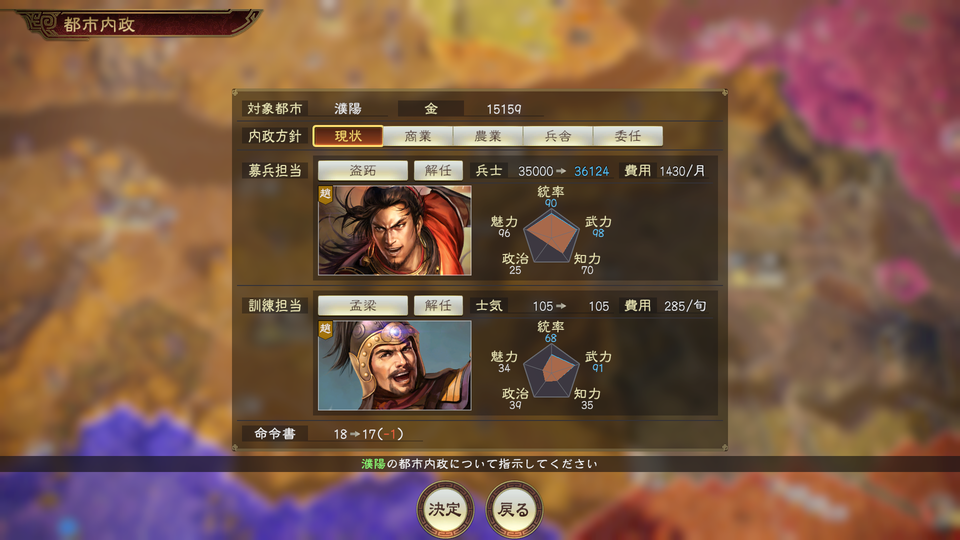Screen dimensions: 960x540
Task: Dismiss the training officer with 解任
Action: pos(438,305)
